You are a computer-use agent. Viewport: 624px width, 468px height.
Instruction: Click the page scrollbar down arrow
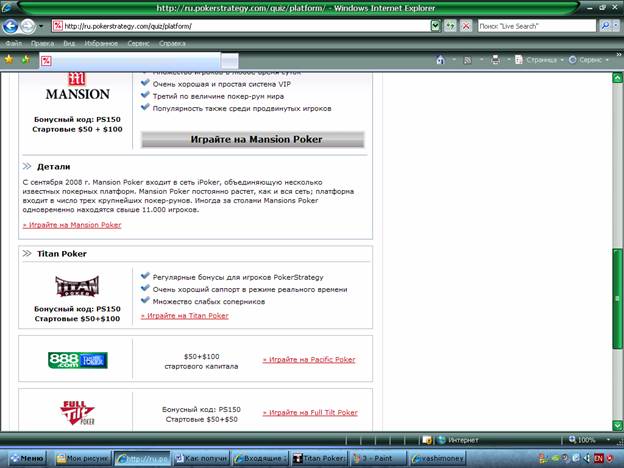[617, 425]
